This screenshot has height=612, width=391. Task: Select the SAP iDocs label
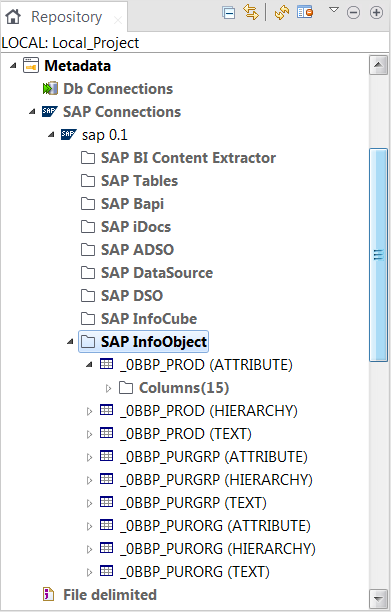[x=136, y=227]
